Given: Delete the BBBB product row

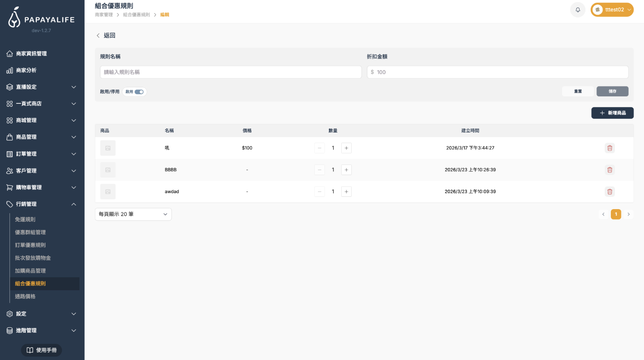Looking at the screenshot, I should (x=610, y=170).
